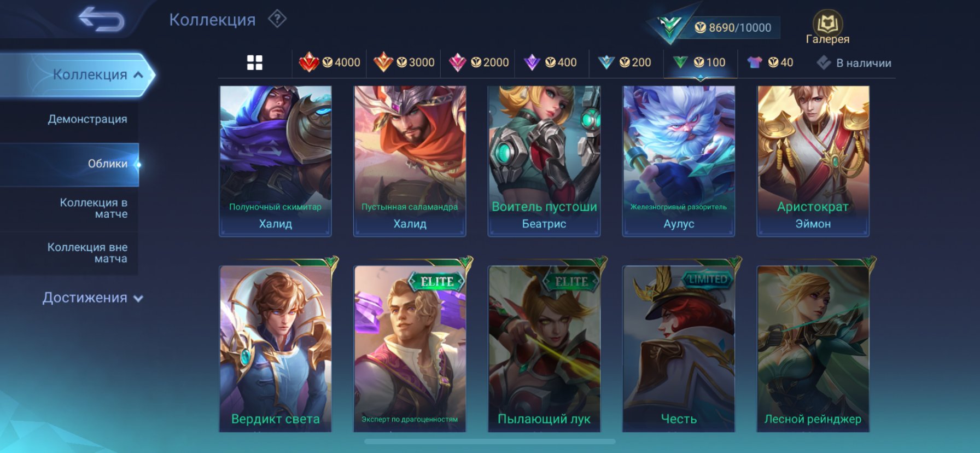Toggle the В наличии owned filter

854,63
